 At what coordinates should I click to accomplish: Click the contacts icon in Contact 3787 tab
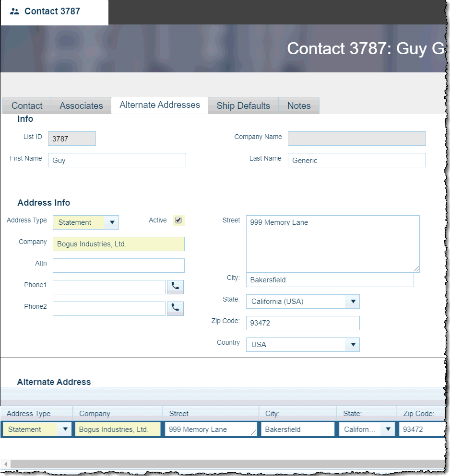pos(14,12)
